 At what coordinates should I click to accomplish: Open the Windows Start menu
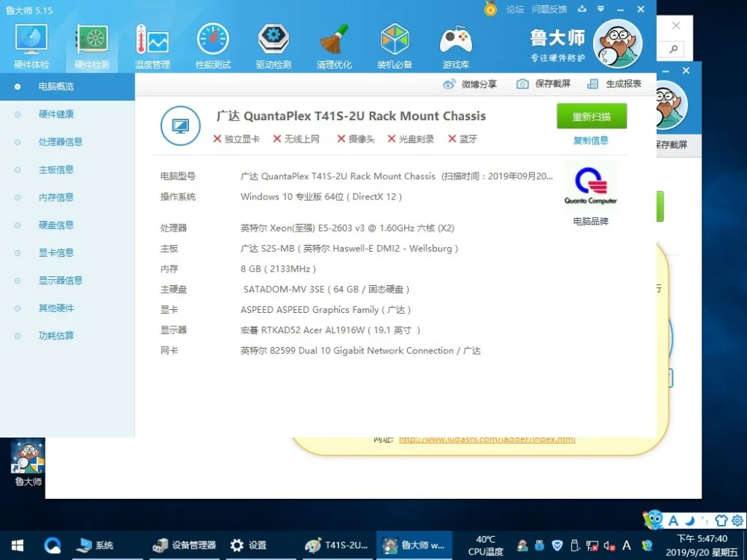click(x=18, y=545)
